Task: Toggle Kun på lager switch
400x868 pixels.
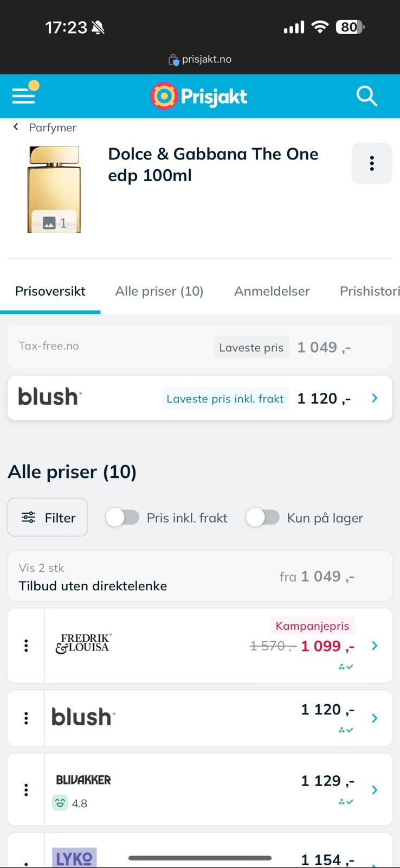Action: [263, 518]
